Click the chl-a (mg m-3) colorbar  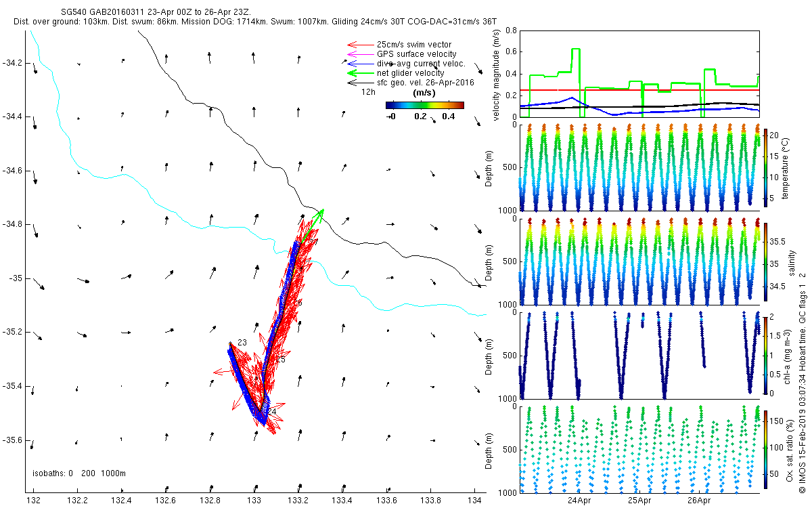click(x=765, y=356)
